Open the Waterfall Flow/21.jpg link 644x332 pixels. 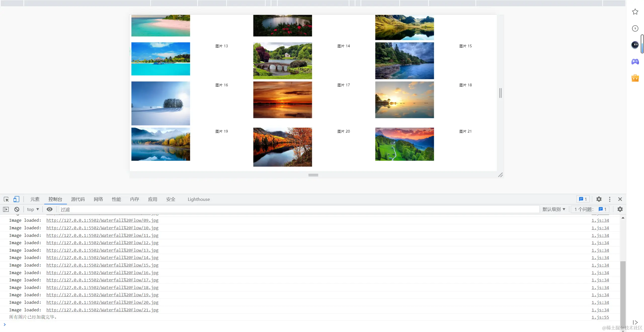click(x=102, y=310)
